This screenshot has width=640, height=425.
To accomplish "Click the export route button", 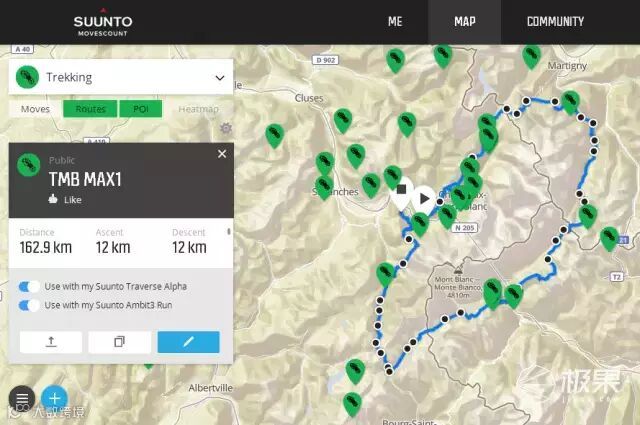I will 51,342.
